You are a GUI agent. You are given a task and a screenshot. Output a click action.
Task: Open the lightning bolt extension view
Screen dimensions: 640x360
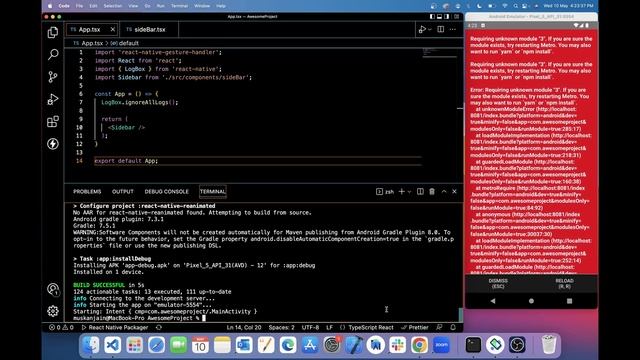(53, 144)
